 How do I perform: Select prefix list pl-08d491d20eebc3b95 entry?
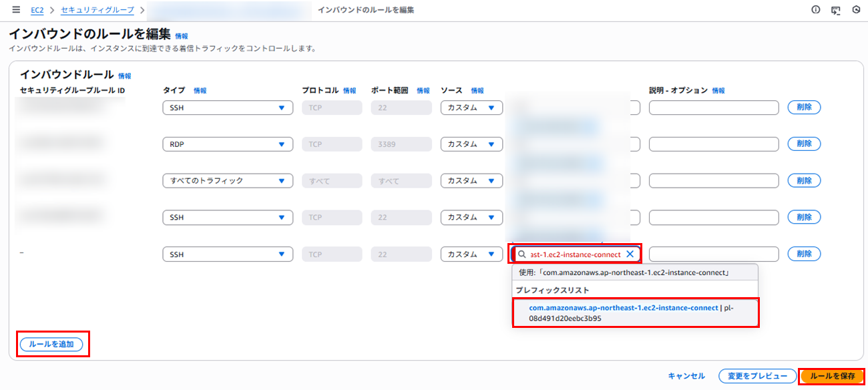click(x=635, y=313)
